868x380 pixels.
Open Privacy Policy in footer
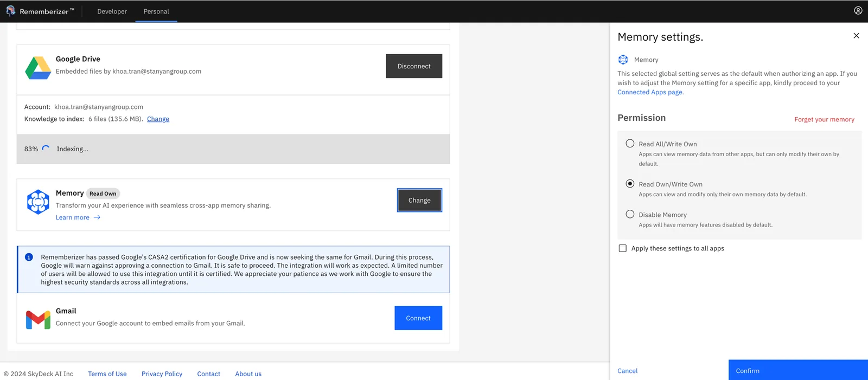pyautogui.click(x=162, y=374)
